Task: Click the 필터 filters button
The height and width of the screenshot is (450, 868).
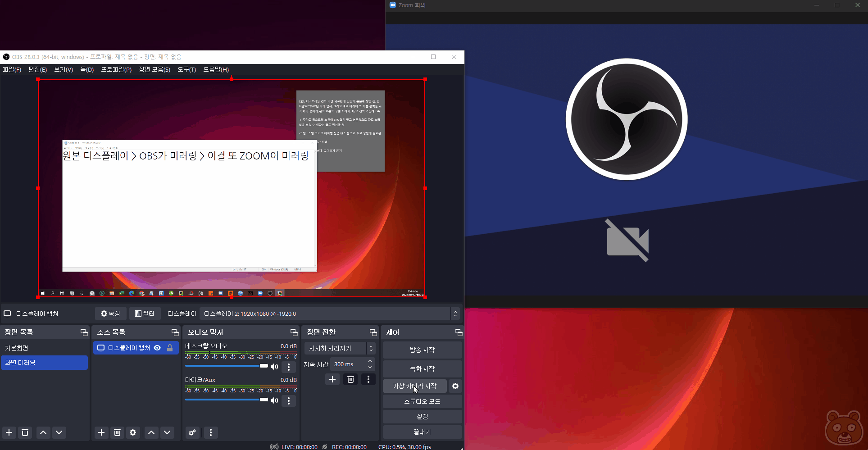Action: pos(145,314)
